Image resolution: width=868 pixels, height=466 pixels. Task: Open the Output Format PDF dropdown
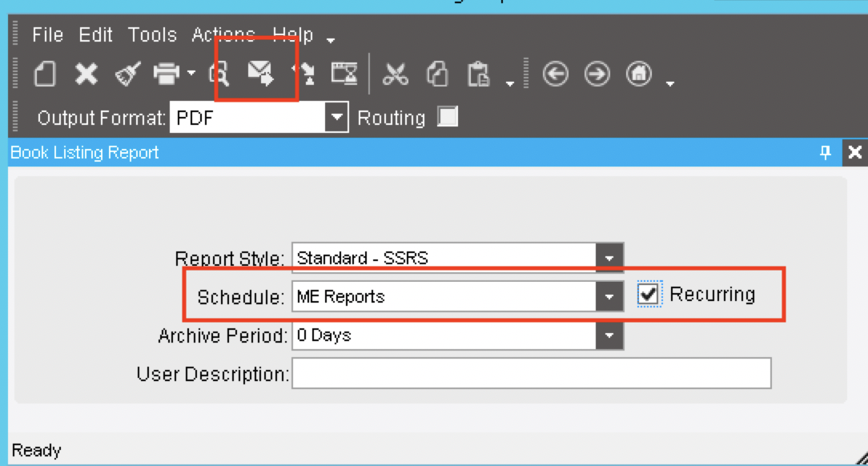pos(336,118)
